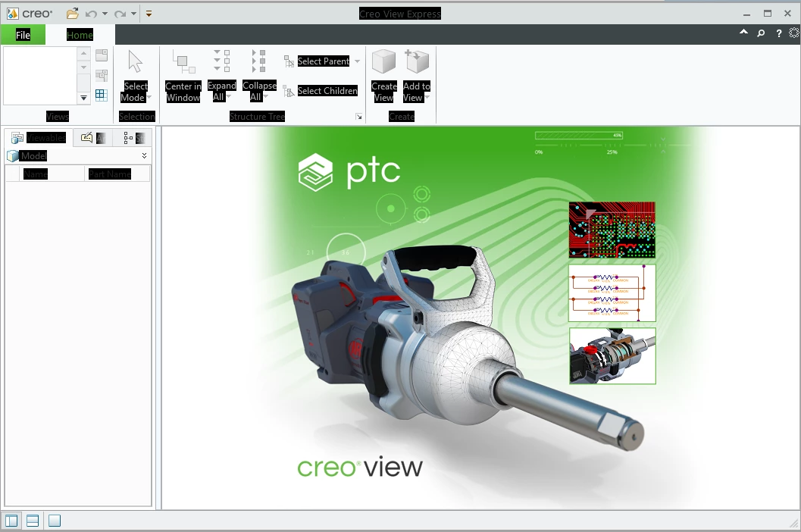Minimize the ribbon with the up arrow

click(744, 32)
